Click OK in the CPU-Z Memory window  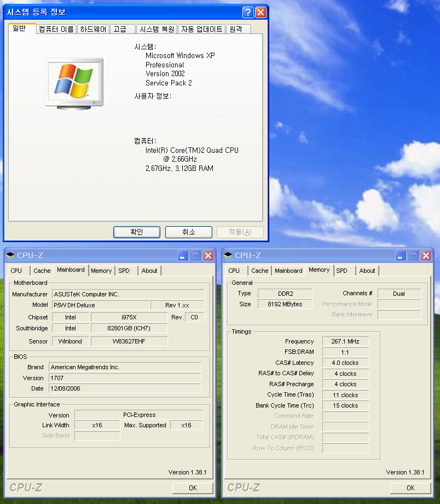pos(410,488)
